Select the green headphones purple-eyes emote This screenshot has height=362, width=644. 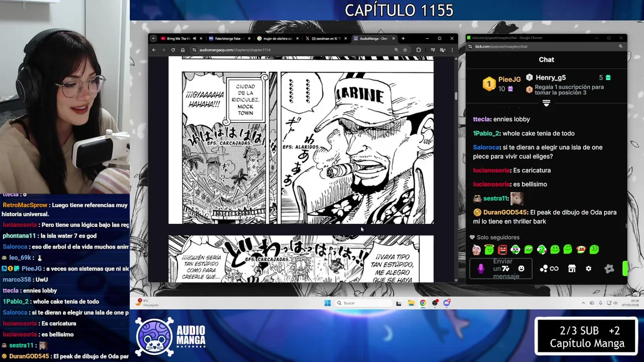pos(515,249)
